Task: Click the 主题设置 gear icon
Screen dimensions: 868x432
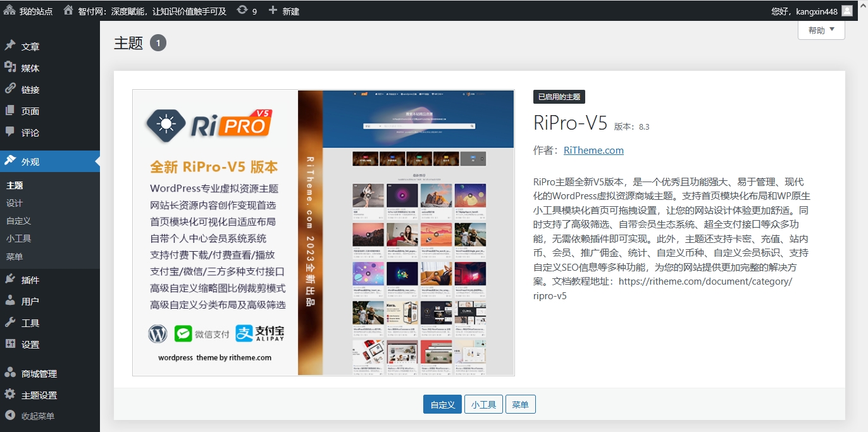Action: click(x=10, y=394)
